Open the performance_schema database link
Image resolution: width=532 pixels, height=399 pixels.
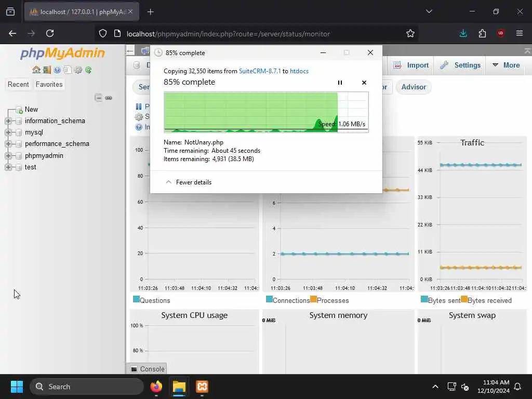pos(57,144)
